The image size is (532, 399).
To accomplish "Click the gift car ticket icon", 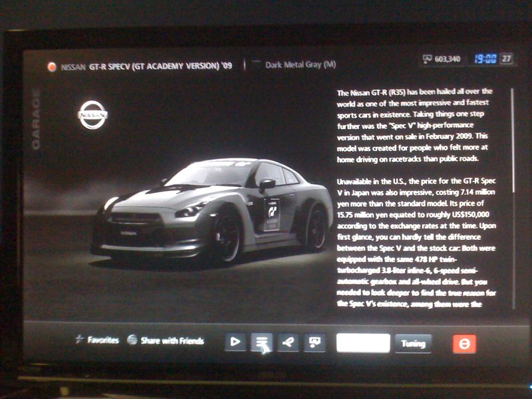I will coord(315,342).
